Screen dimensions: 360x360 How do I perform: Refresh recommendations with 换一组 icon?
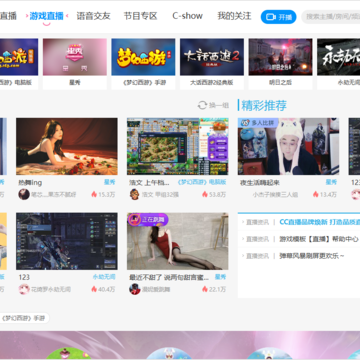pyautogui.click(x=202, y=105)
